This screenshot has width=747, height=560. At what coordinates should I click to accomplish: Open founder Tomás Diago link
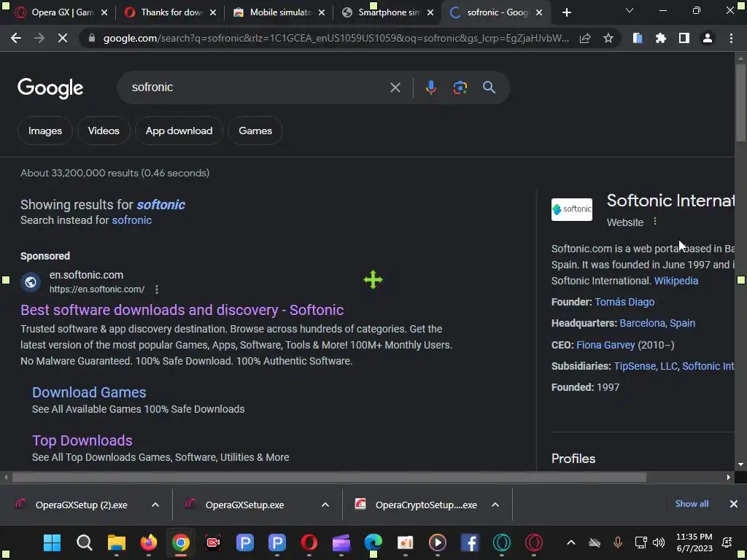click(x=624, y=302)
